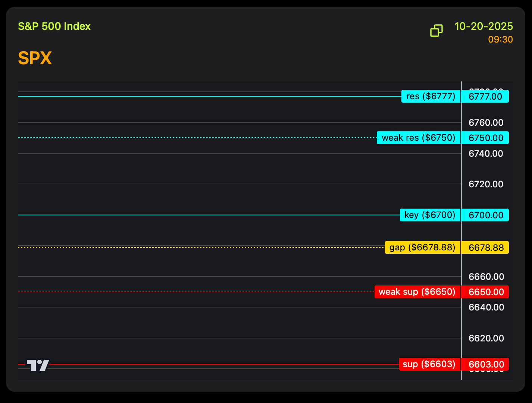Select the weak res ($6750) label

pyautogui.click(x=419, y=138)
